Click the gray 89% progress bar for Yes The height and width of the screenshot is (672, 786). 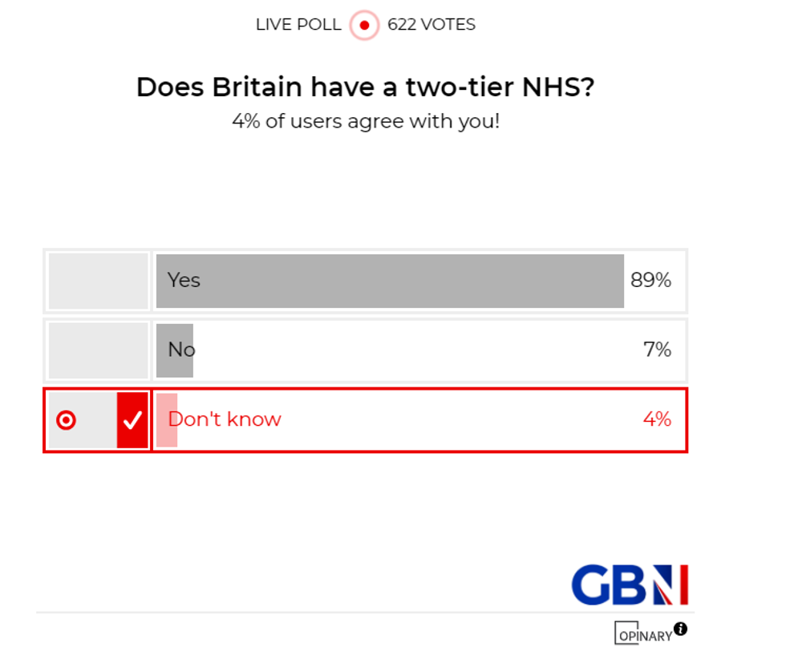pos(389,281)
